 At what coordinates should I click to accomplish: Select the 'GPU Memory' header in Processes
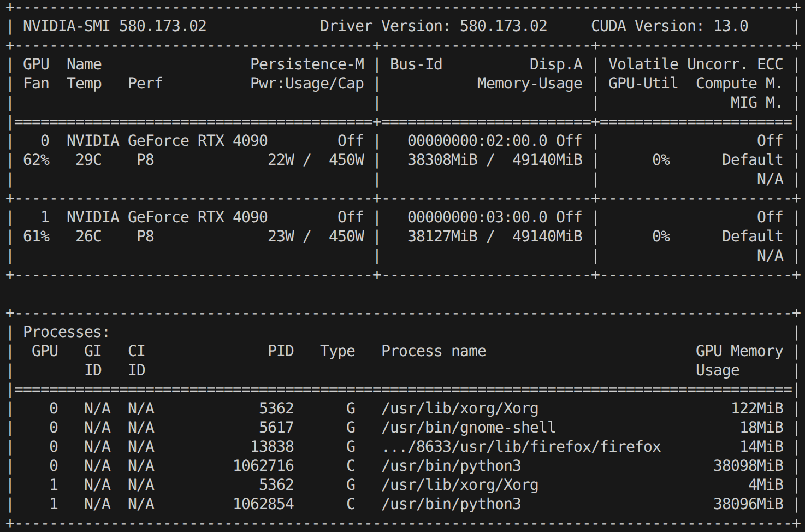click(739, 351)
